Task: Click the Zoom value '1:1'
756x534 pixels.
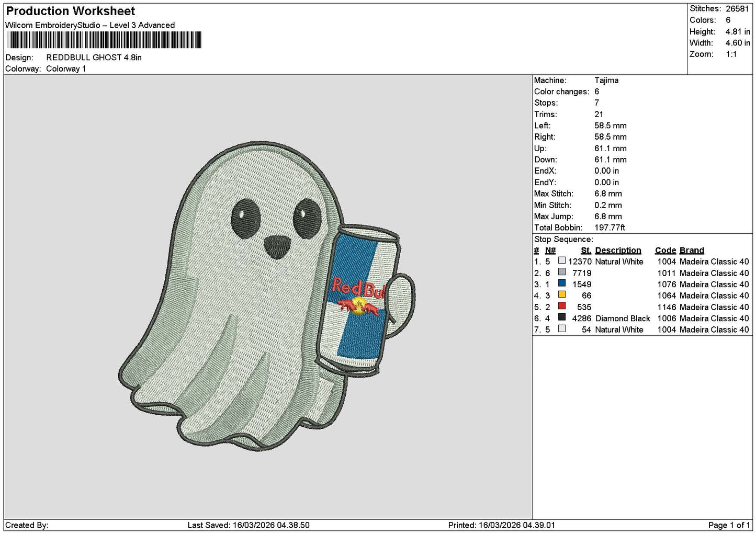Action: tap(731, 54)
